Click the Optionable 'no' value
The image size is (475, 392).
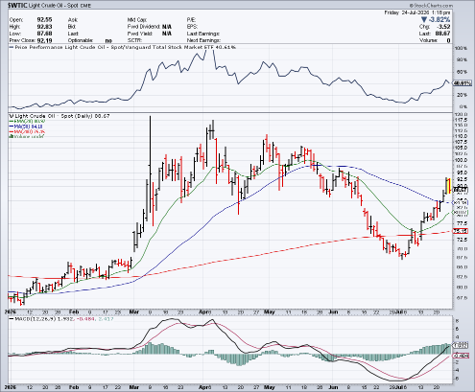[108, 41]
